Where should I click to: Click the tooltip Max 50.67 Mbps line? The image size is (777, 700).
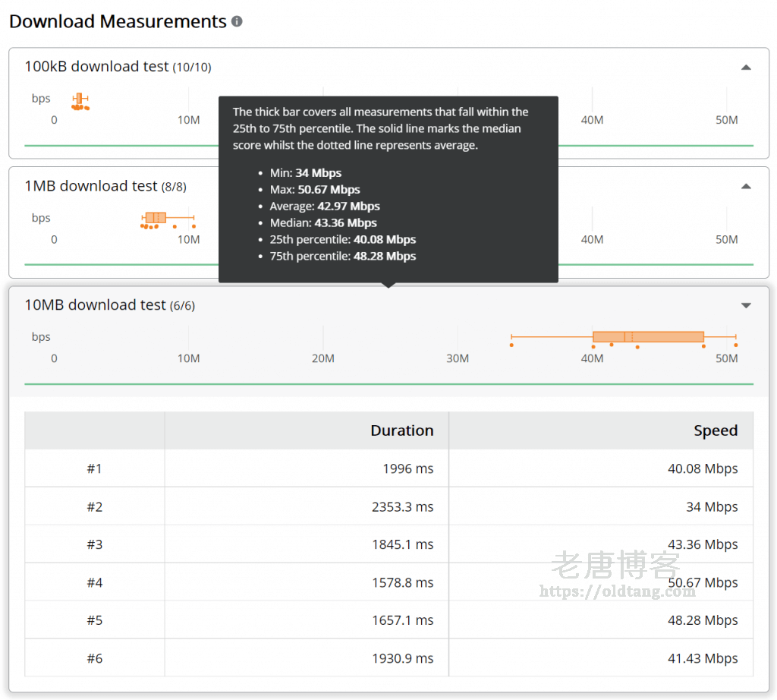click(x=315, y=189)
